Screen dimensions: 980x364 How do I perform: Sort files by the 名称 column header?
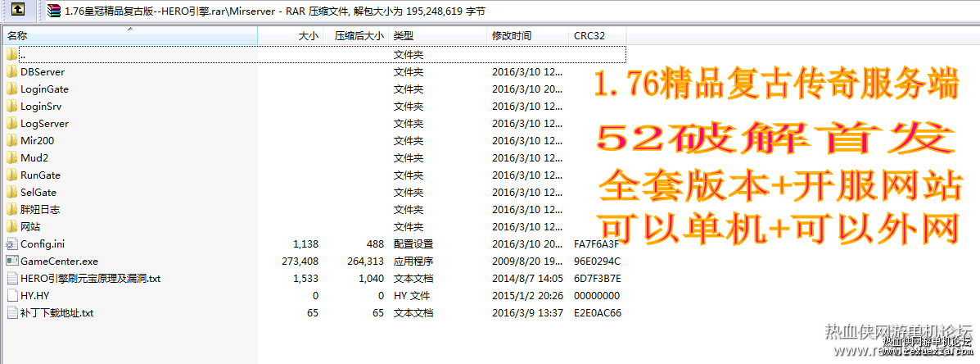coord(130,36)
